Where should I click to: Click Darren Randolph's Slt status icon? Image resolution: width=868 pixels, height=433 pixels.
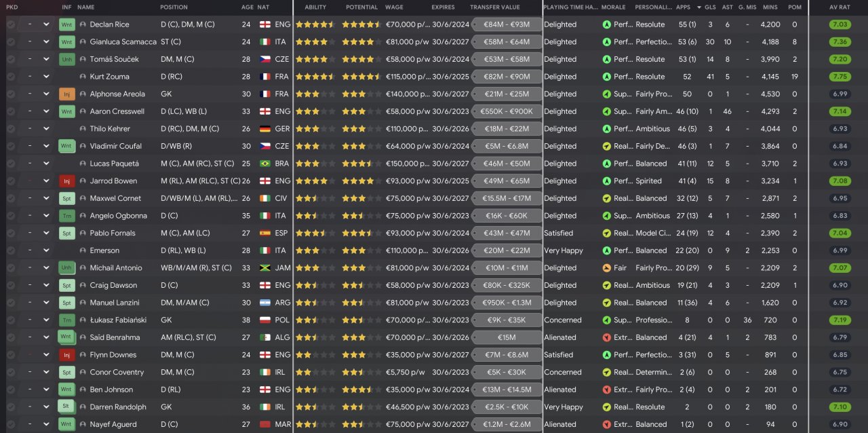coord(66,407)
